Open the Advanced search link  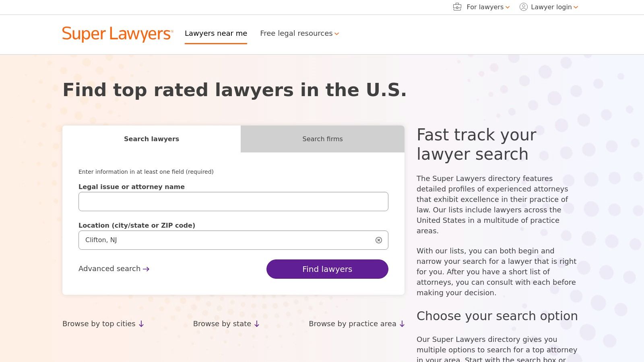(x=109, y=269)
